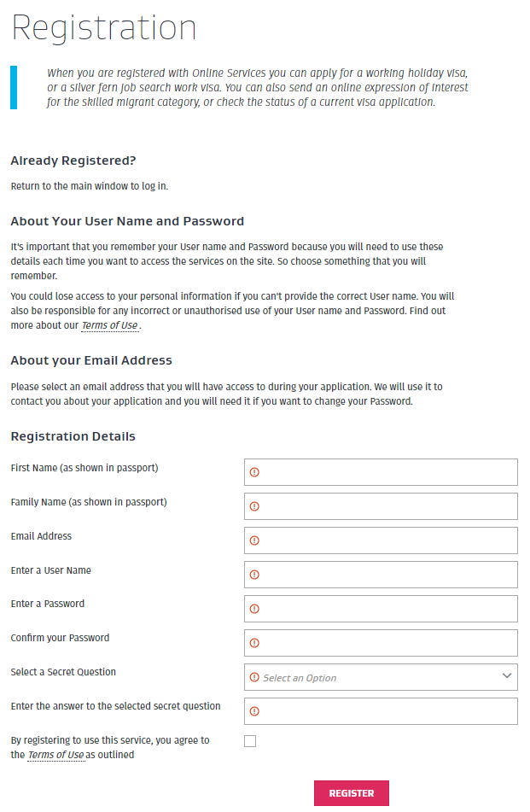The height and width of the screenshot is (812, 530).
Task: Click the Confirm Password warning icon
Action: click(x=254, y=643)
